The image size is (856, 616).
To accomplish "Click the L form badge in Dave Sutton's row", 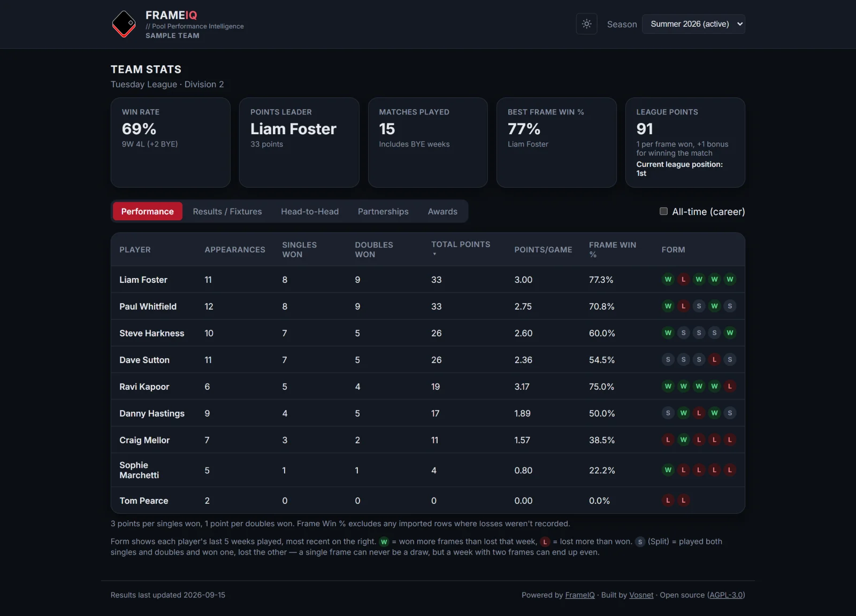I will [x=714, y=359].
